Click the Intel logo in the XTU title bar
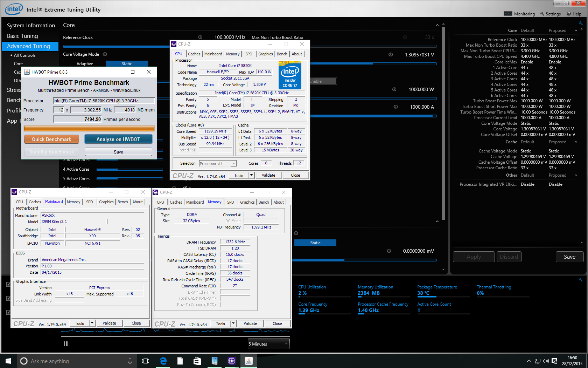Screen dimensions: 588x368 [x=14, y=9]
